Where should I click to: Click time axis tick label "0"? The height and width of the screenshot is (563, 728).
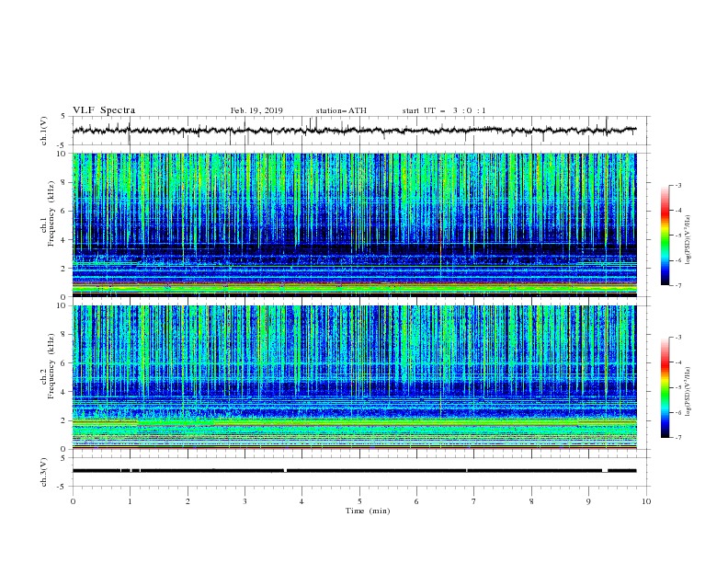(73, 501)
